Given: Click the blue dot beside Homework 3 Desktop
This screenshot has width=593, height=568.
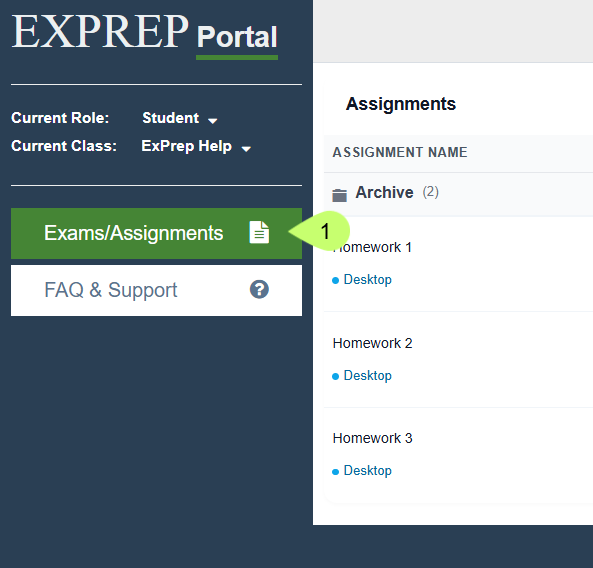Looking at the screenshot, I should click(x=335, y=472).
